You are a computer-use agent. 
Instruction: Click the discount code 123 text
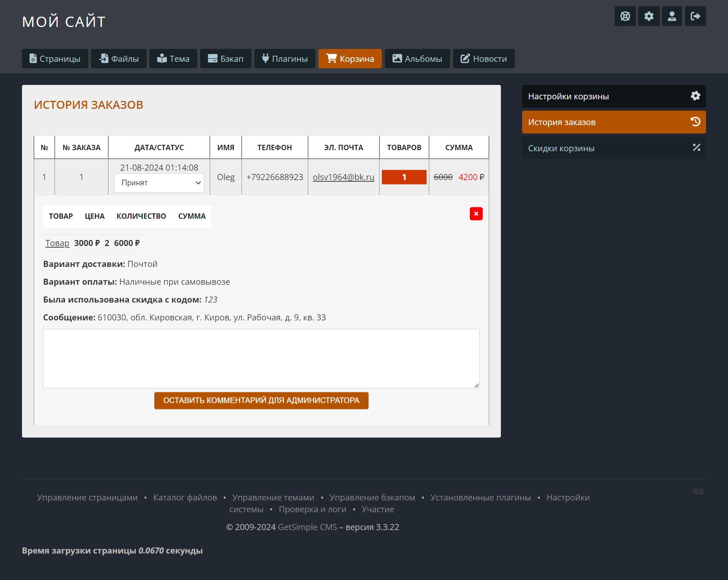tap(210, 299)
